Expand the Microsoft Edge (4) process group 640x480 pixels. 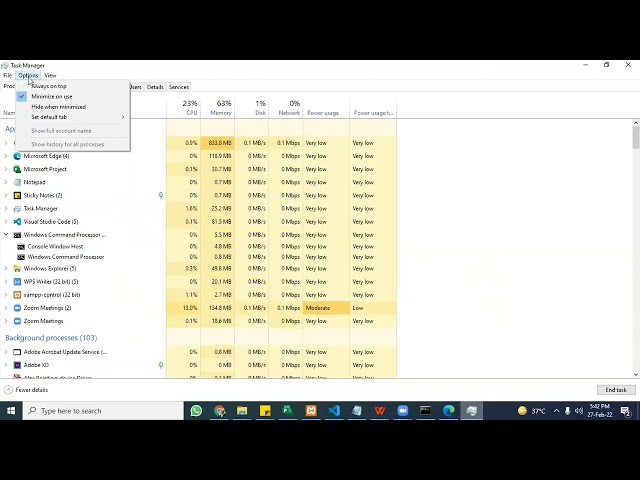[6, 156]
